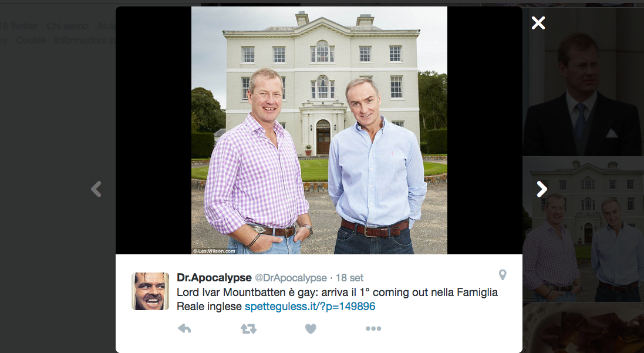Open the three-dots more options menu

tap(373, 328)
